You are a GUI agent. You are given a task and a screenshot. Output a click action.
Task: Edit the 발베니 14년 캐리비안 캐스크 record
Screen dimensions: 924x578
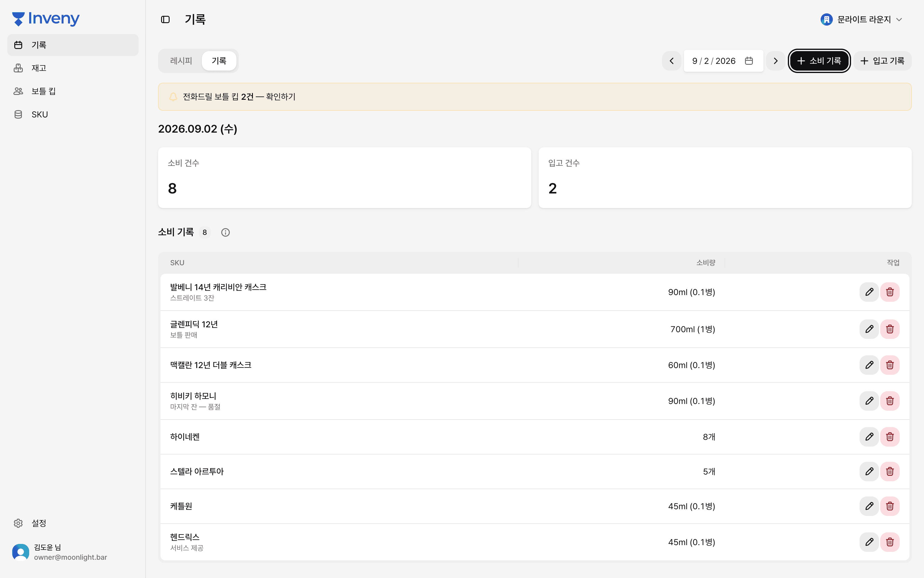point(869,292)
